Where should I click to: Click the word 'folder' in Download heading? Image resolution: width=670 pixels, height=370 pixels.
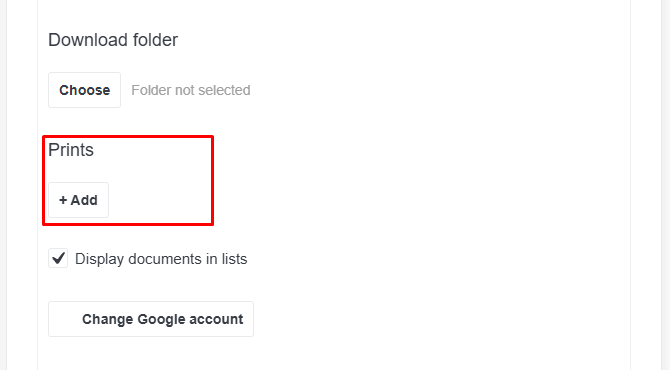tap(155, 40)
